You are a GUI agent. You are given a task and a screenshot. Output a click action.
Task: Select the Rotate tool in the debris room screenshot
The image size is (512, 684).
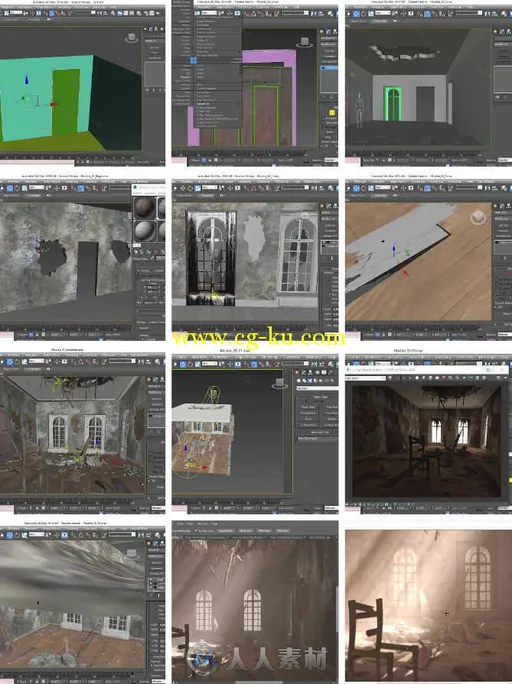click(x=17, y=361)
